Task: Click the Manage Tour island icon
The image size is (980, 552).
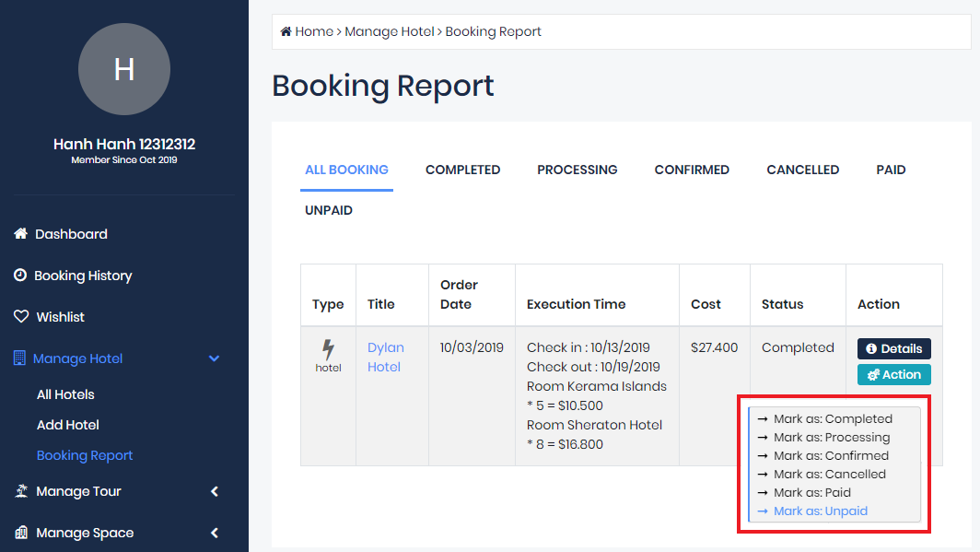Action: pyautogui.click(x=21, y=491)
